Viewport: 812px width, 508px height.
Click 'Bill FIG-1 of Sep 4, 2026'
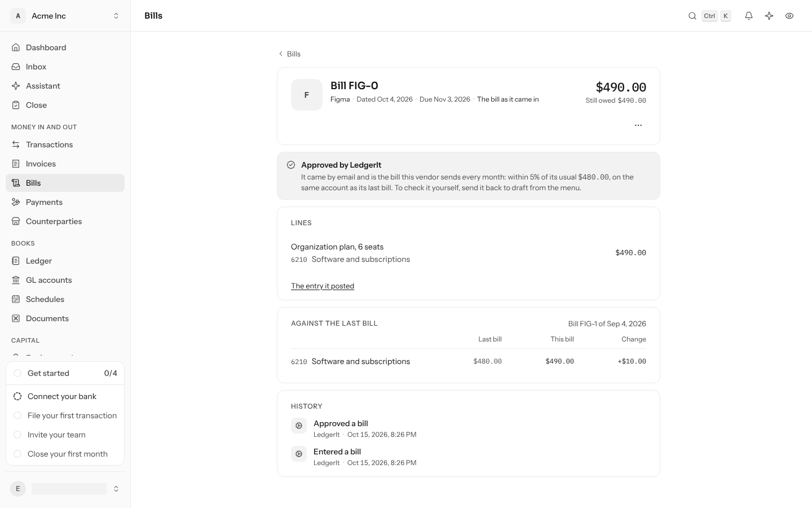607,323
